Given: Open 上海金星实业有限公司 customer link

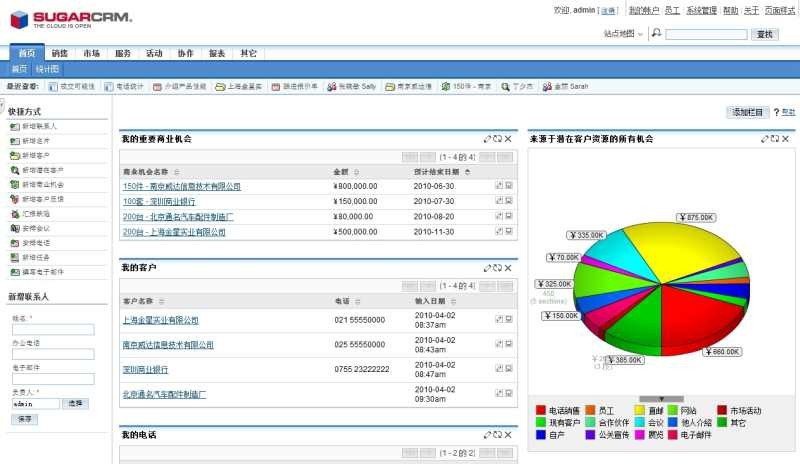Looking at the screenshot, I should coord(160,320).
